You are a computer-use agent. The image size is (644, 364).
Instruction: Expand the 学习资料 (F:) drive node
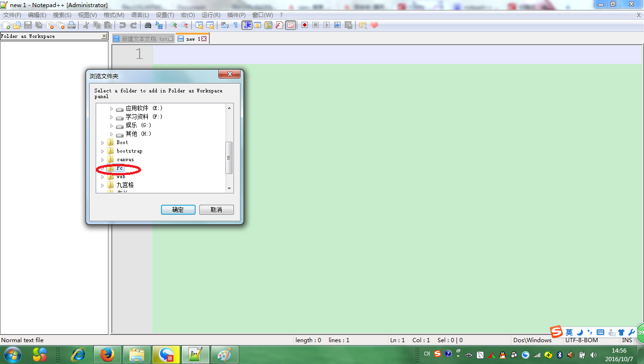coord(111,117)
